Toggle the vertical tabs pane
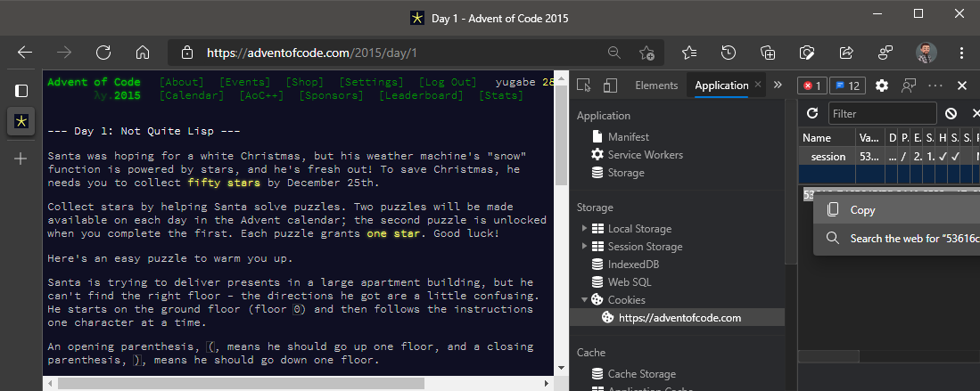The width and height of the screenshot is (980, 391). coord(21,91)
